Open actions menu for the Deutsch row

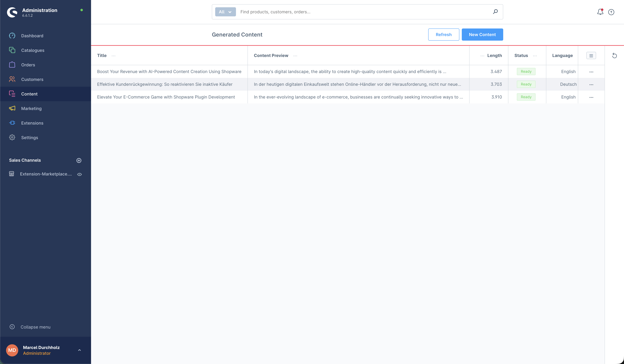tap(591, 85)
